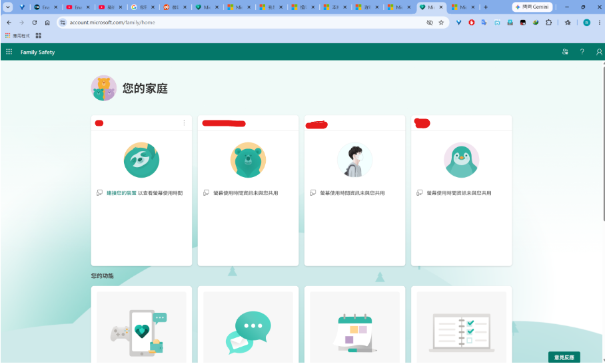Open the chat bubbles feature card
The width and height of the screenshot is (605, 364).
pyautogui.click(x=248, y=325)
